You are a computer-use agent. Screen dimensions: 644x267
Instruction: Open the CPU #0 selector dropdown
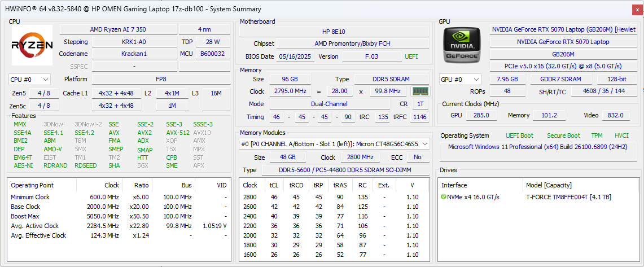(x=29, y=80)
